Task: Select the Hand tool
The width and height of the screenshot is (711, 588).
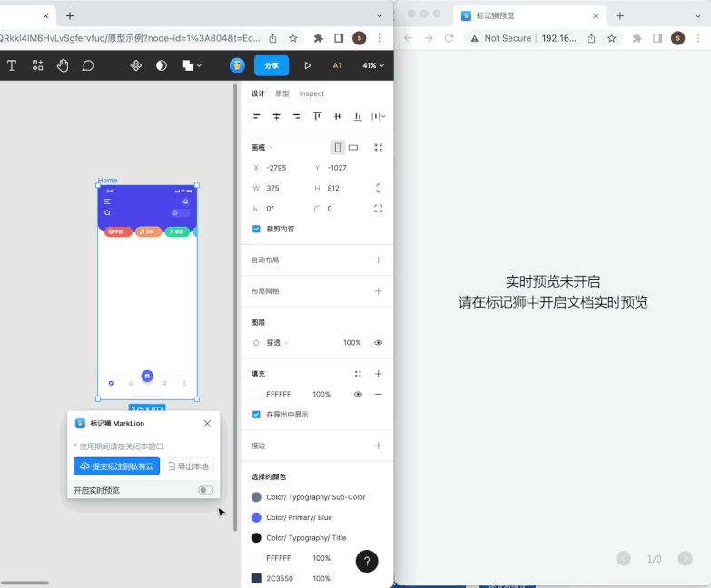Action: pyautogui.click(x=63, y=65)
